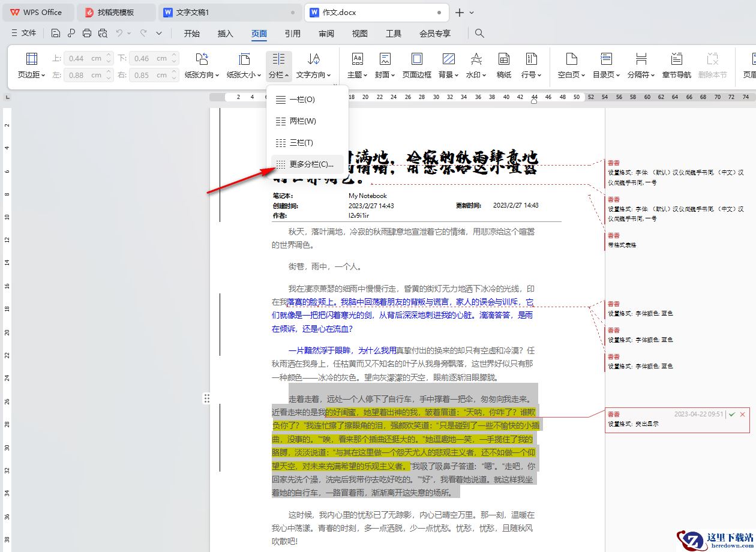Click the Undo arrow icon
Screen dimensions: 756x552
[x=119, y=33]
